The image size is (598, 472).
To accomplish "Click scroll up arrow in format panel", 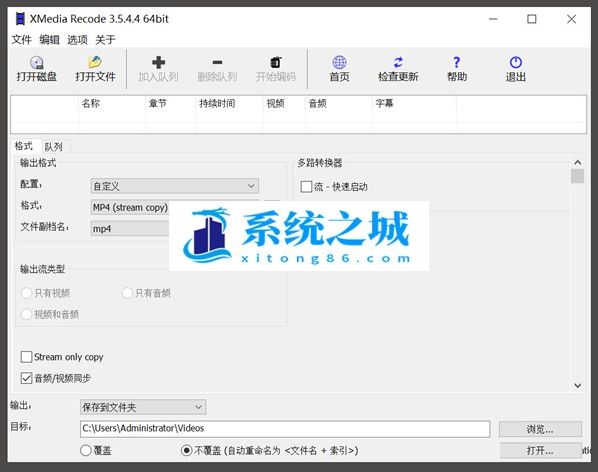I will (578, 163).
